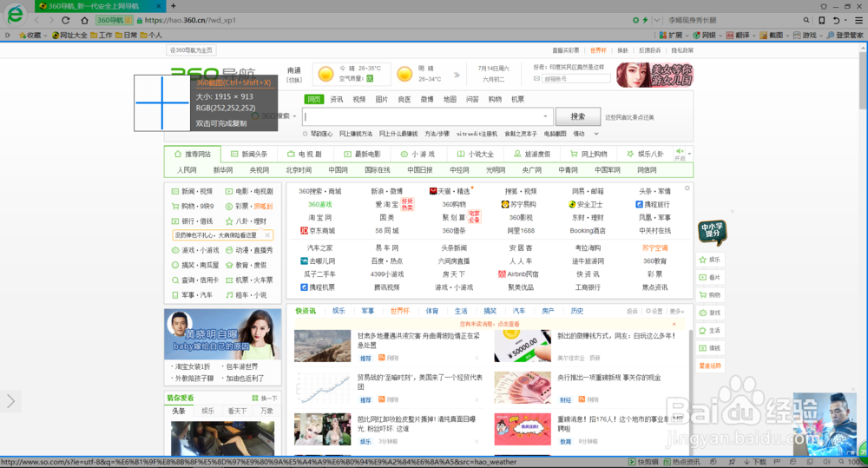Click 设置 in the news feed header
The image size is (868, 468).
pos(654,311)
